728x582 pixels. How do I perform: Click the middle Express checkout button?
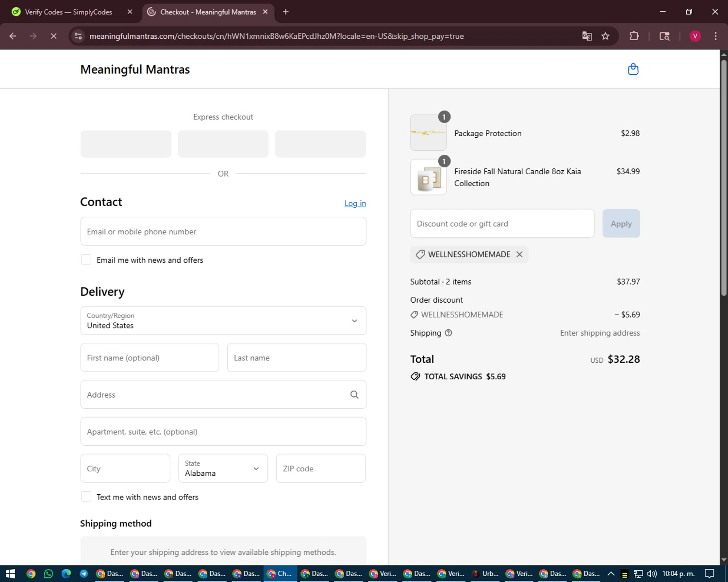click(x=223, y=144)
